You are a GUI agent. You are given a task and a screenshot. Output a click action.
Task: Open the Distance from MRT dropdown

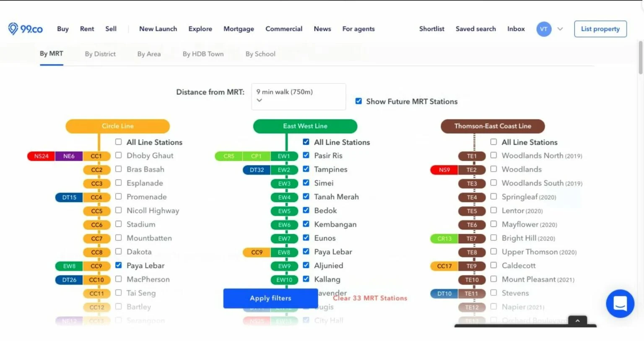point(298,96)
